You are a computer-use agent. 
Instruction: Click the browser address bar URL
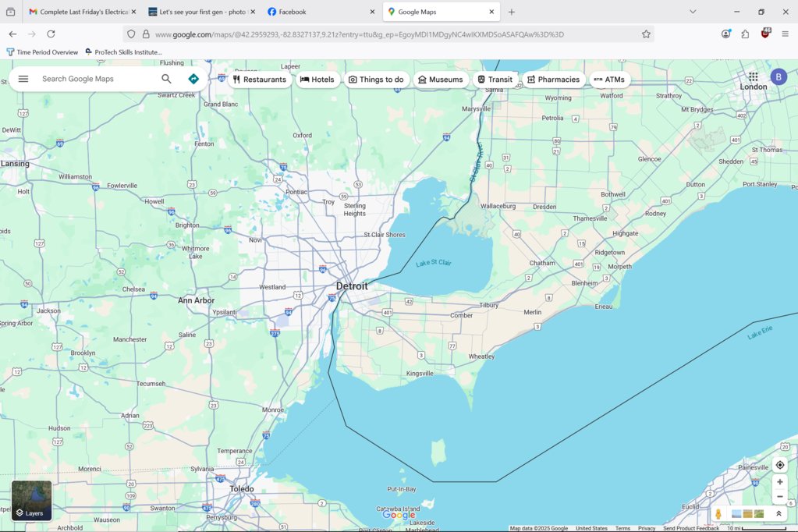[x=360, y=34]
